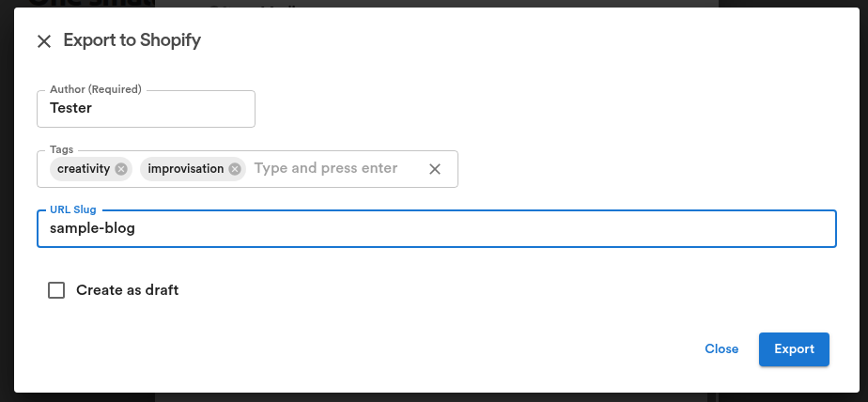Remove the improvisation tag
This screenshot has width=868, height=402.
[235, 169]
